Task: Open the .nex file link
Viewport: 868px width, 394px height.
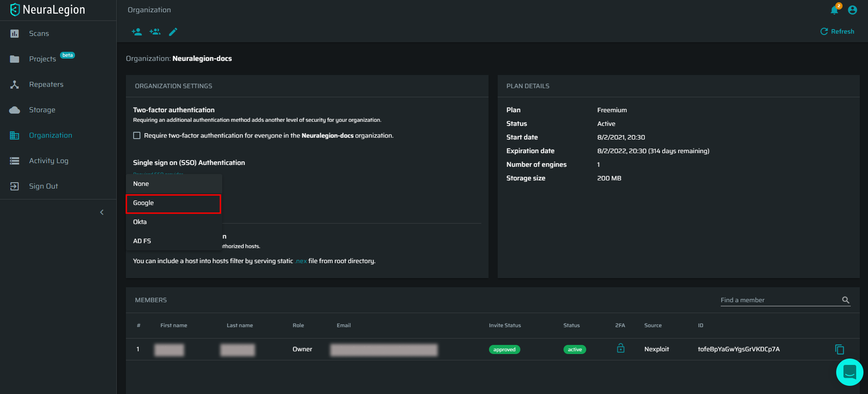Action: coord(301,261)
